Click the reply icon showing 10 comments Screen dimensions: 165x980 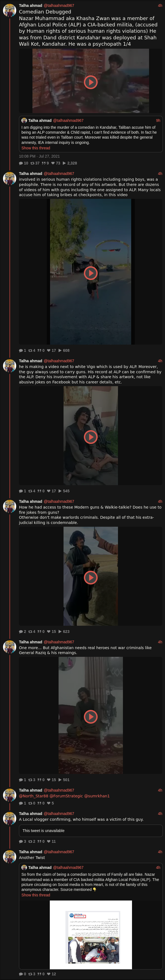click(21, 163)
